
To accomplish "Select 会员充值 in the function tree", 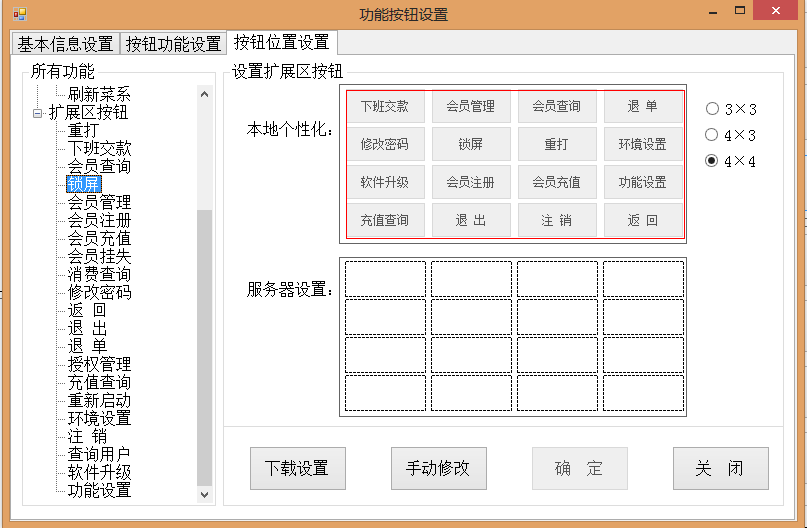I will point(99,238).
